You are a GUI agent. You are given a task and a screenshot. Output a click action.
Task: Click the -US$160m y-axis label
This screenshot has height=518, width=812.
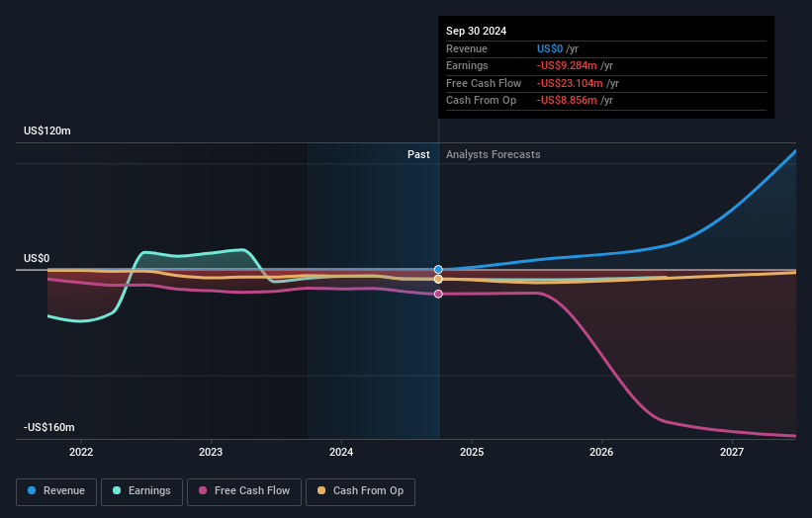click(x=49, y=427)
